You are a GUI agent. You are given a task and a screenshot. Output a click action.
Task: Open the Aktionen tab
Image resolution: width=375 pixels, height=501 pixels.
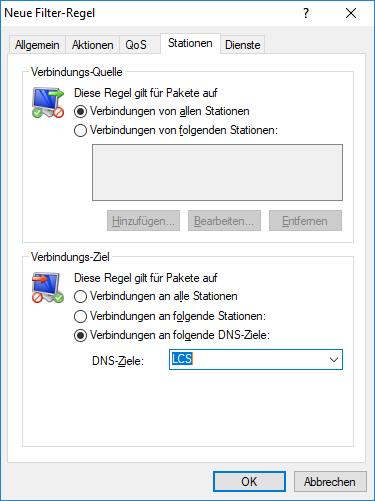point(92,45)
